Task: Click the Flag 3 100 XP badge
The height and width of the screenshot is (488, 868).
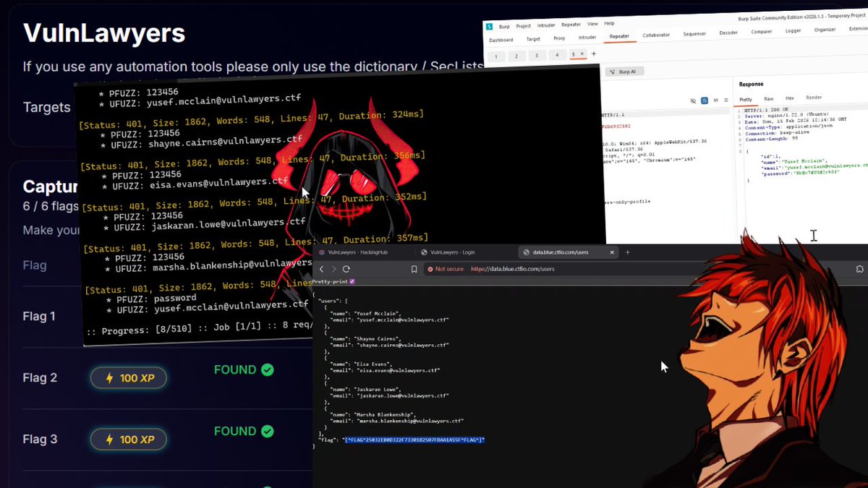Action: (x=129, y=439)
